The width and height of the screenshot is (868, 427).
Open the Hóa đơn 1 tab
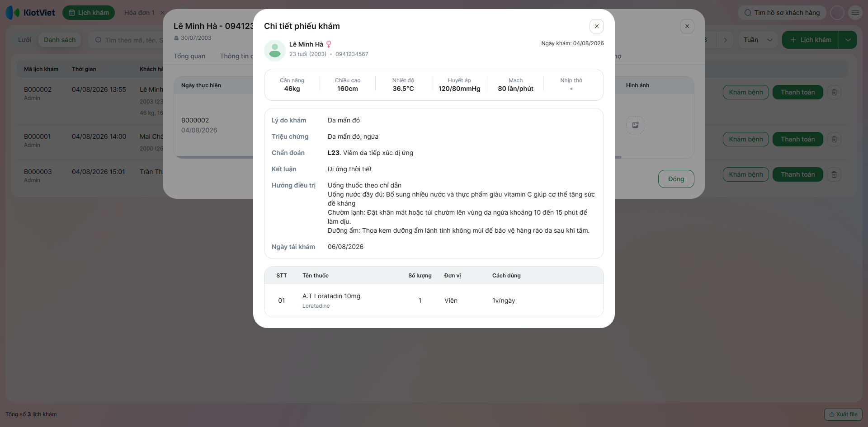point(139,13)
